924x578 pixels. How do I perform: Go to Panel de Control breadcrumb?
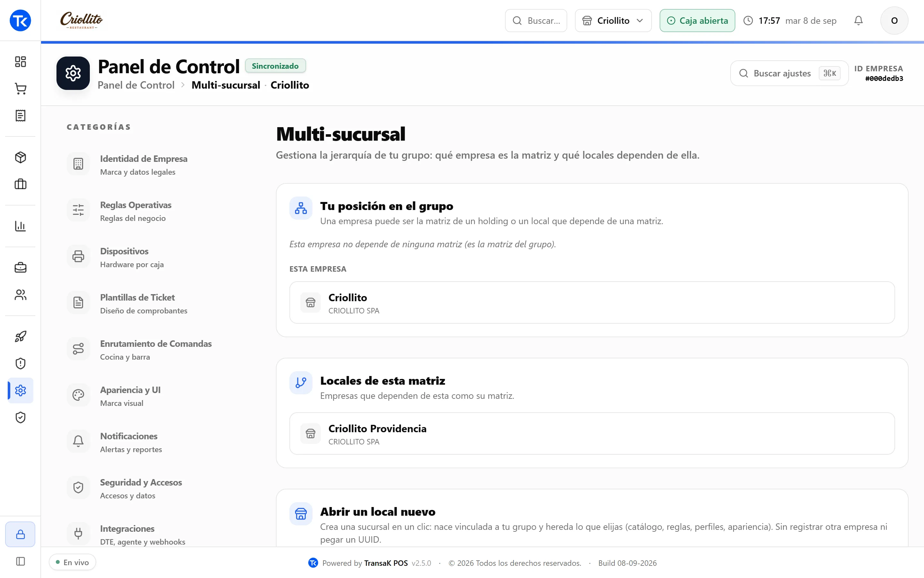click(x=136, y=85)
